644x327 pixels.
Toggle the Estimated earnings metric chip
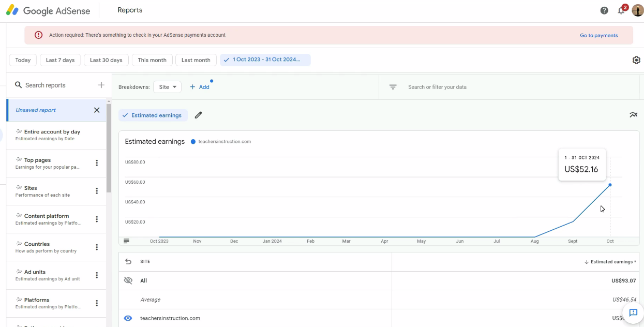click(153, 115)
